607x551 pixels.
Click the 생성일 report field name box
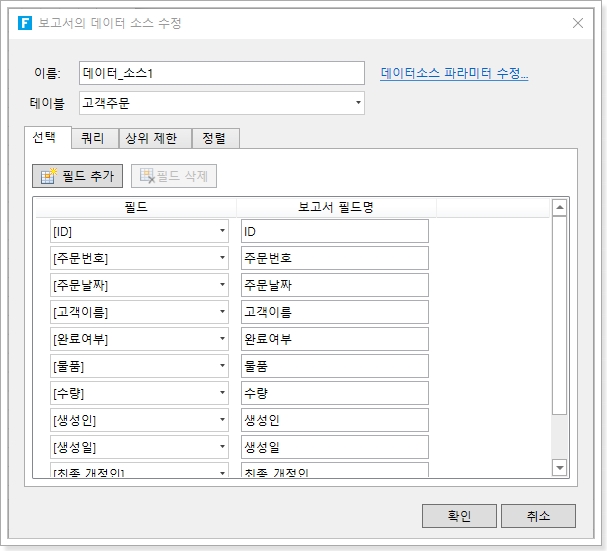pyautogui.click(x=334, y=447)
